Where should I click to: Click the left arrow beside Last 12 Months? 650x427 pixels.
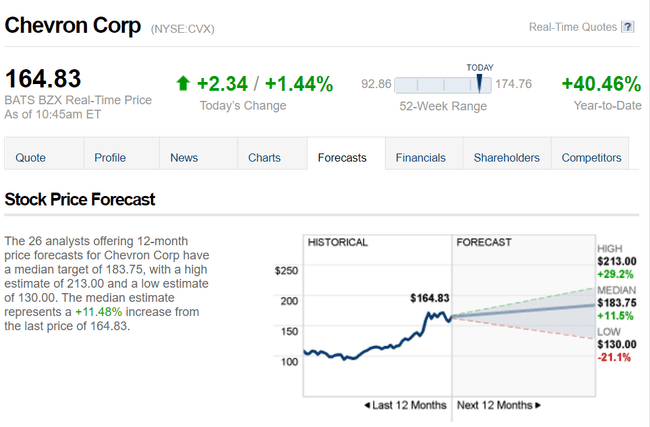(367, 405)
